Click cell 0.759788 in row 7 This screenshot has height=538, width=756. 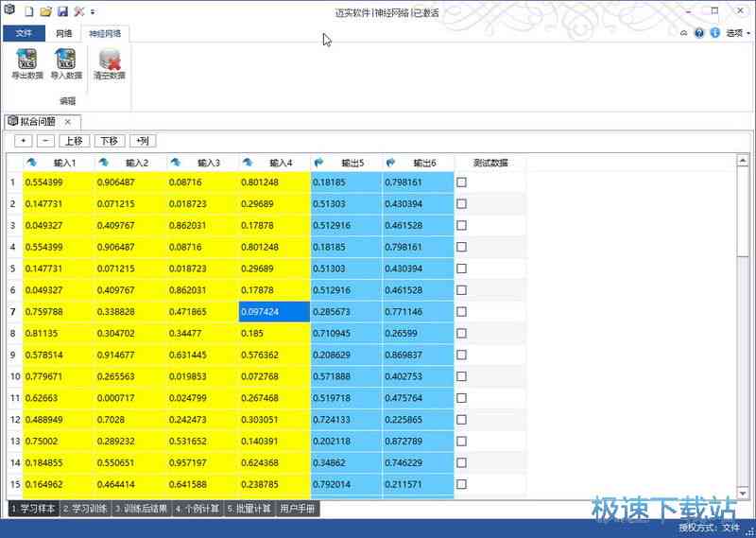(59, 312)
